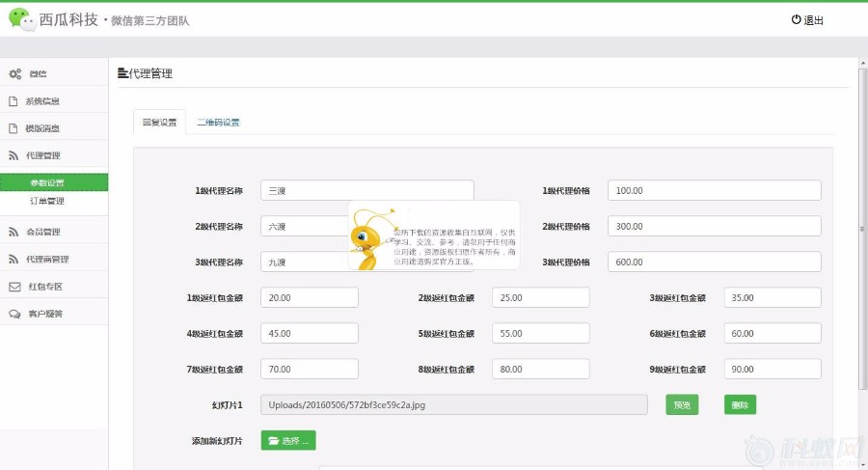Screen dimensions: 868x470
Task: Expand the 代理商管理 sidebar section
Action: (x=54, y=259)
